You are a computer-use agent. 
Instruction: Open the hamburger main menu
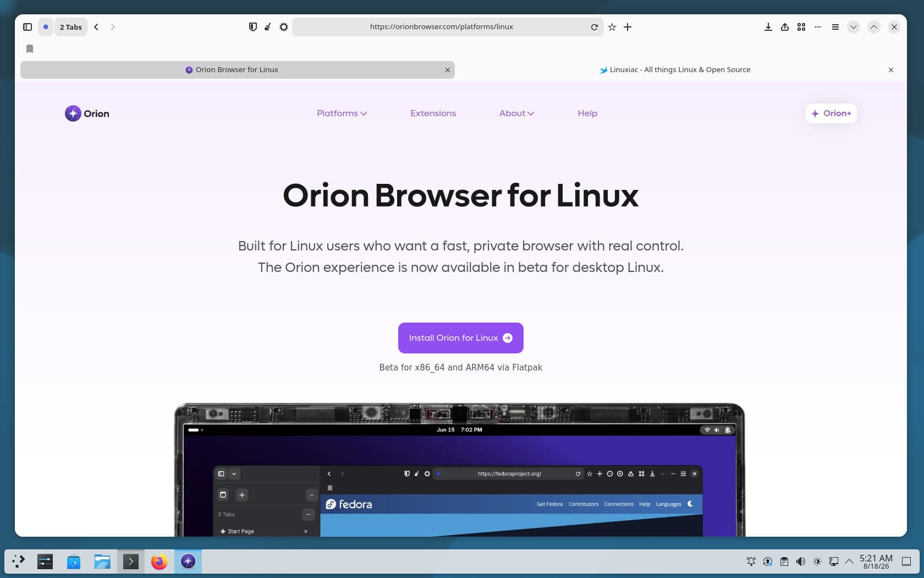[835, 27]
